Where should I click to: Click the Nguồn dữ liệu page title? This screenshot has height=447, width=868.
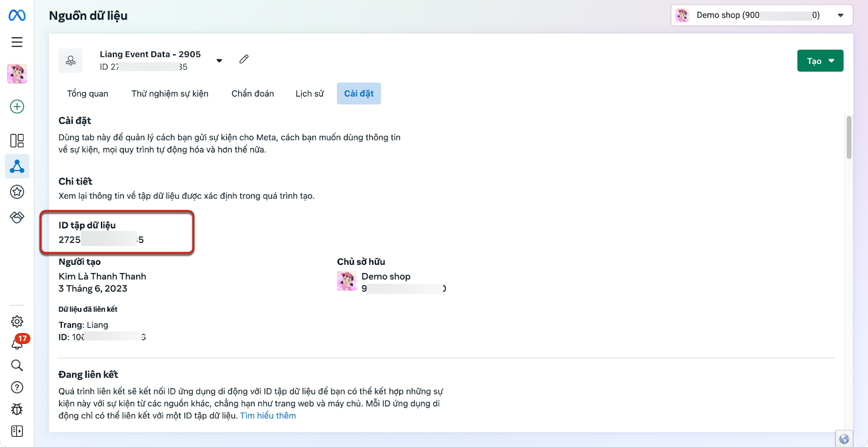(x=88, y=16)
